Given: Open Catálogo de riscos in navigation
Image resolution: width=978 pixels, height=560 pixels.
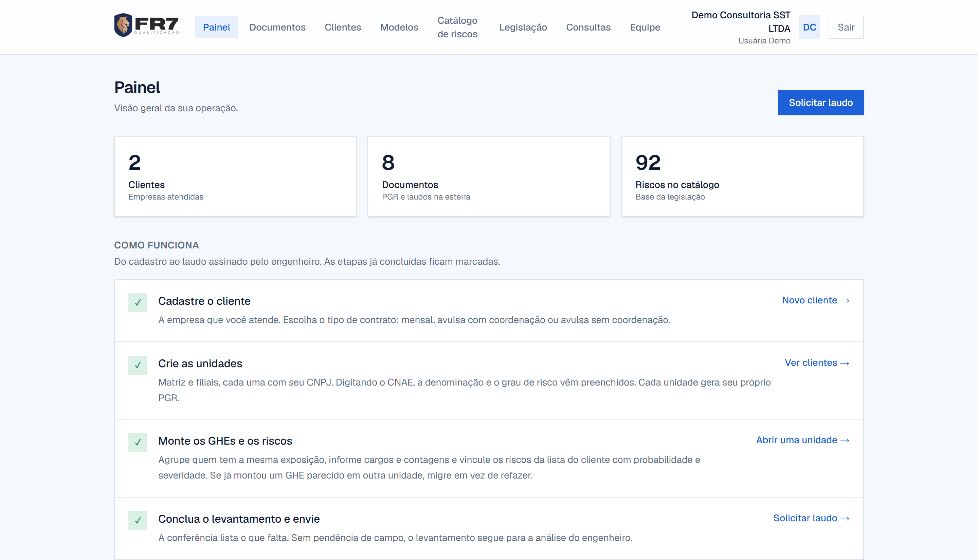Looking at the screenshot, I should pyautogui.click(x=457, y=27).
